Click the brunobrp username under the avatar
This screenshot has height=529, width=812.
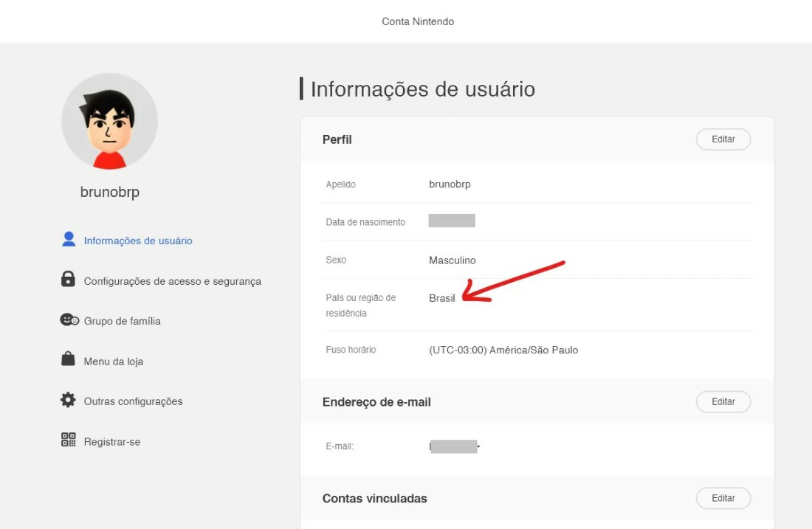click(x=110, y=192)
